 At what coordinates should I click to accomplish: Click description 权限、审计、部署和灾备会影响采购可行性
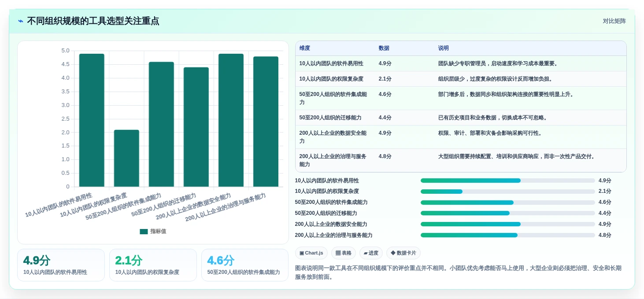[491, 133]
